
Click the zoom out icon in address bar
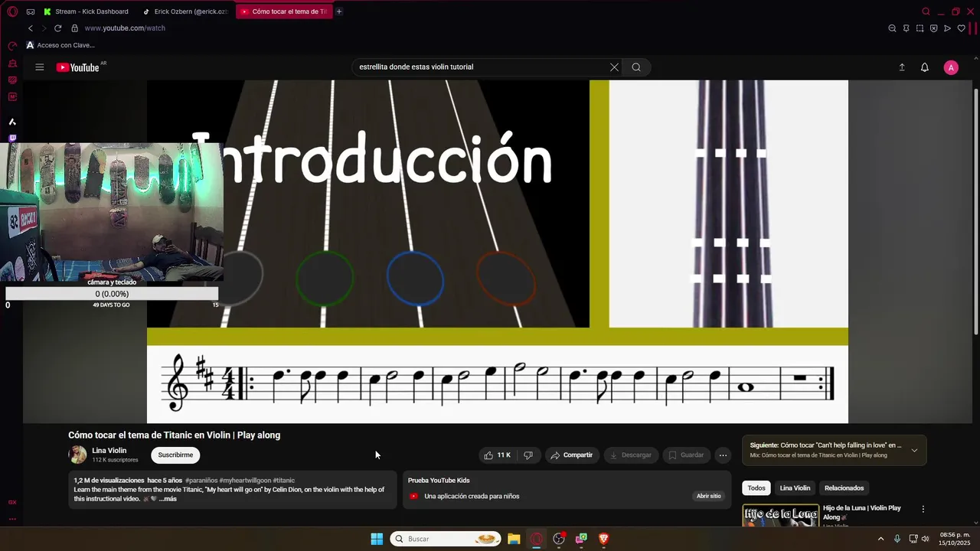(x=892, y=28)
